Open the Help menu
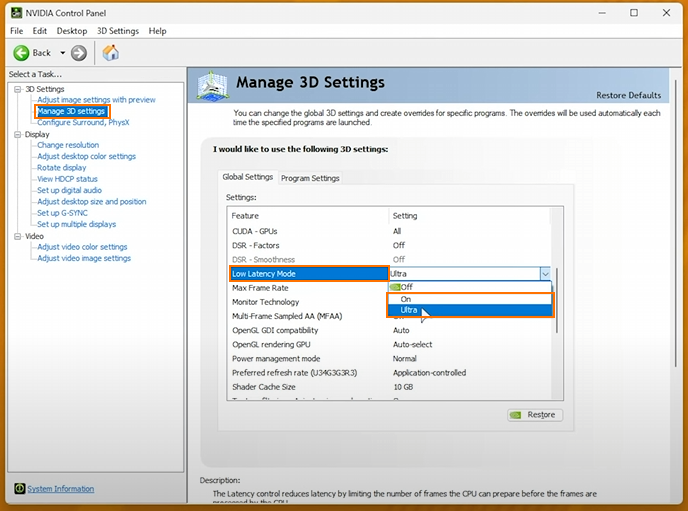688x511 pixels. tap(157, 31)
